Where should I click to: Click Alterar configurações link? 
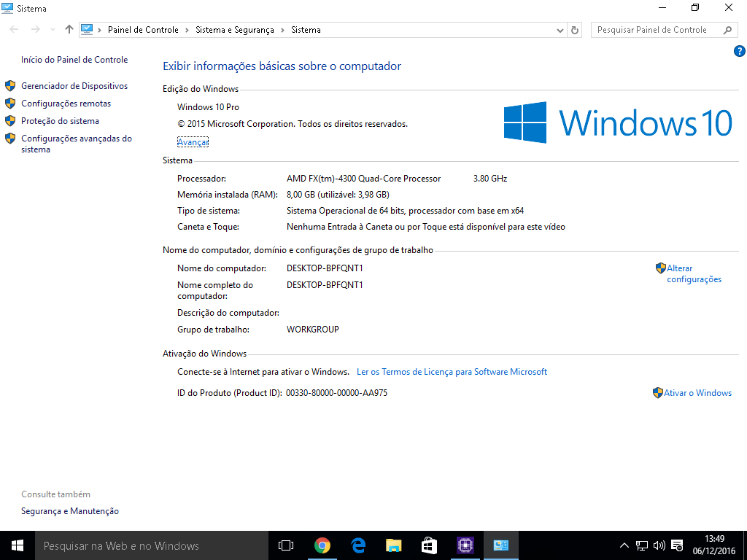pyautogui.click(x=694, y=274)
